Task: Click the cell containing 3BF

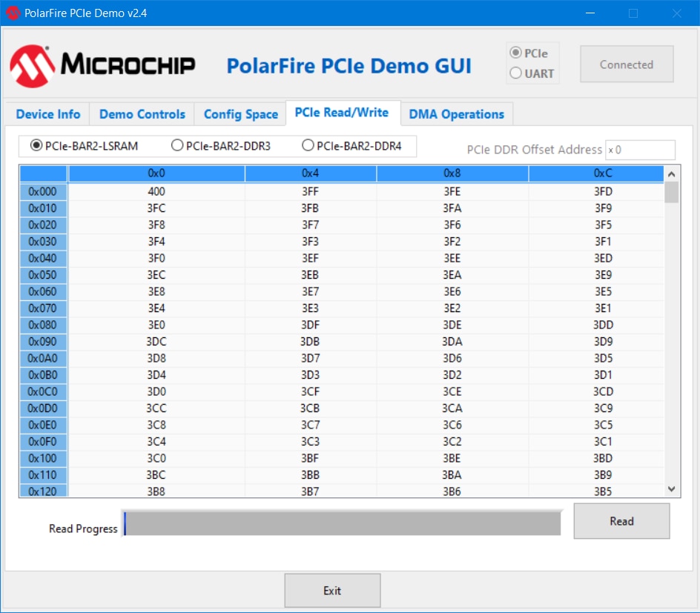Action: click(310, 458)
